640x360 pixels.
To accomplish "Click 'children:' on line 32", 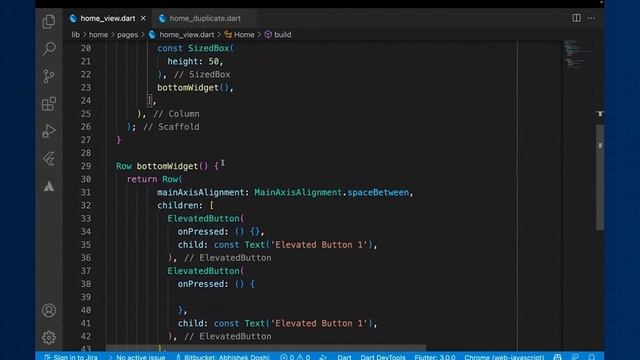I will coord(180,205).
